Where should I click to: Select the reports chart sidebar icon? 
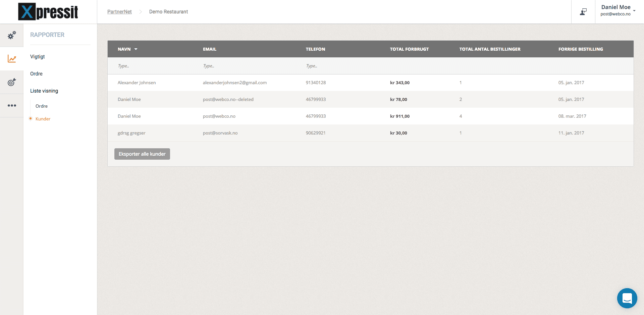pos(12,59)
